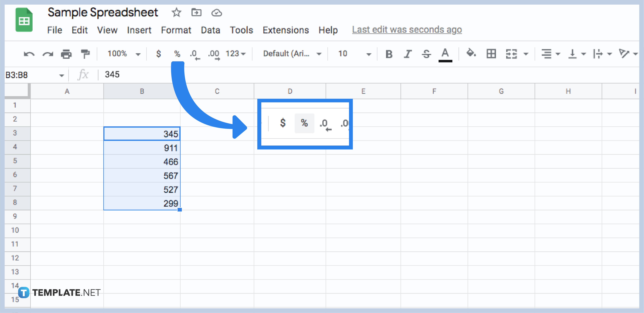Open the 123 number format menu
The width and height of the screenshot is (644, 313).
235,54
